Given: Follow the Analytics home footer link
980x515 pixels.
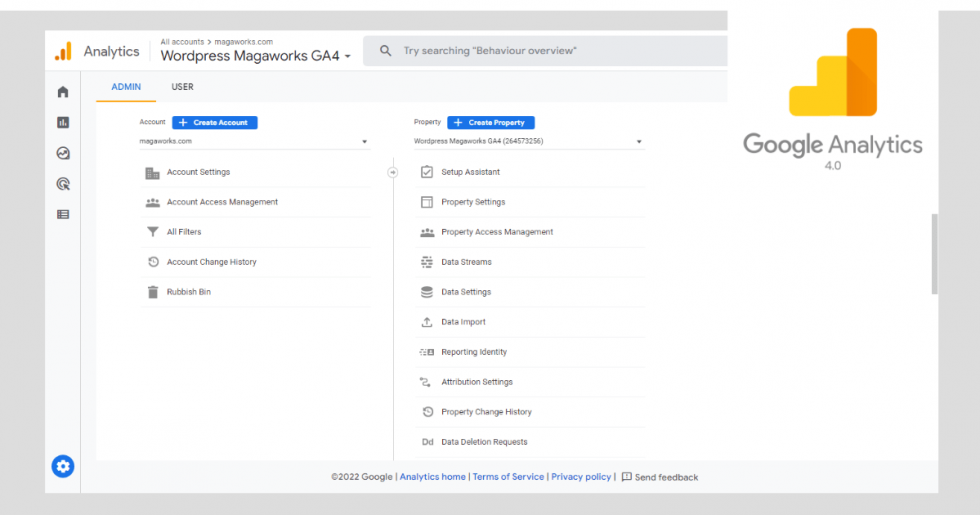Looking at the screenshot, I should pos(432,477).
